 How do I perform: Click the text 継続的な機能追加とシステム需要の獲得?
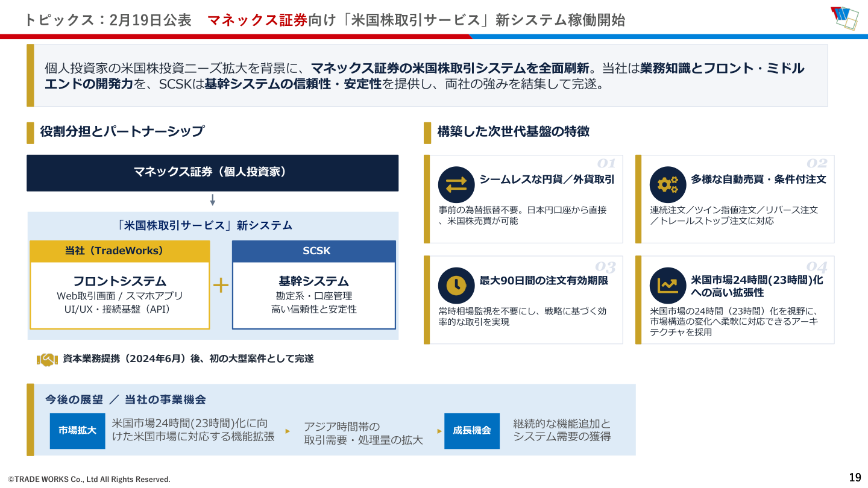pyautogui.click(x=562, y=430)
